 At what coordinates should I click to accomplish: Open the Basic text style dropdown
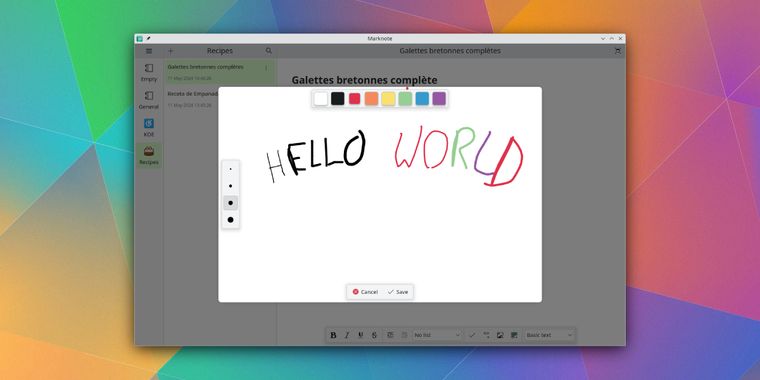[x=550, y=335]
